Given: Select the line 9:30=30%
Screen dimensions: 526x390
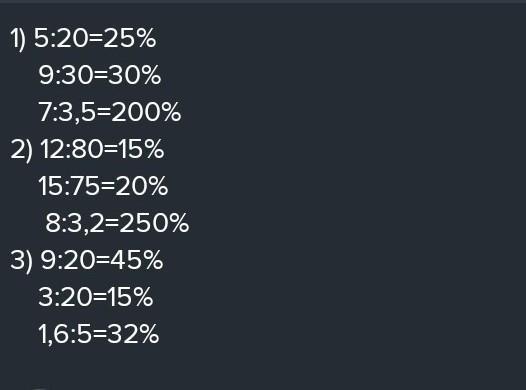Looking at the screenshot, I should [100, 75].
